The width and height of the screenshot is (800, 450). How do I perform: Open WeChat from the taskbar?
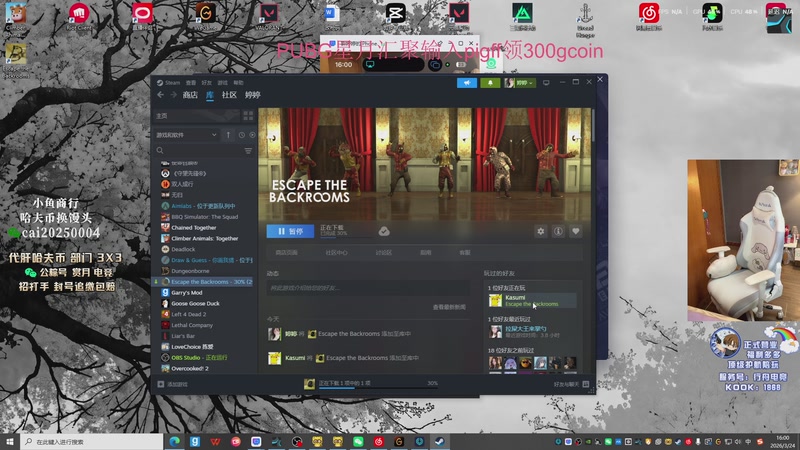coord(358,442)
